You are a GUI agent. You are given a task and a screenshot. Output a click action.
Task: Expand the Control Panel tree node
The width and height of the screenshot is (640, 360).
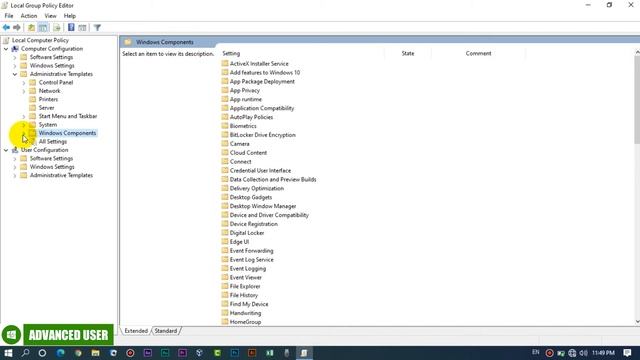pos(24,82)
